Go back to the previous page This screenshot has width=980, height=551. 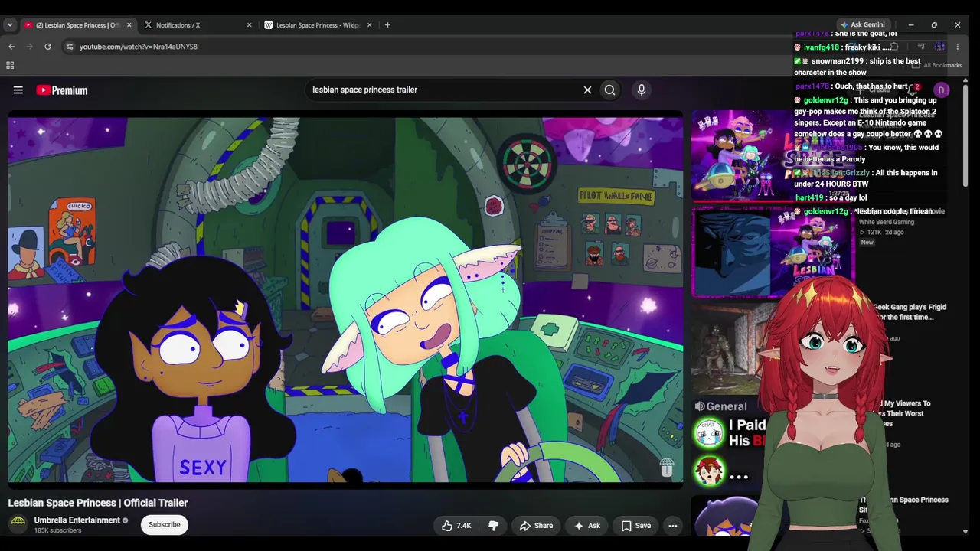(11, 47)
